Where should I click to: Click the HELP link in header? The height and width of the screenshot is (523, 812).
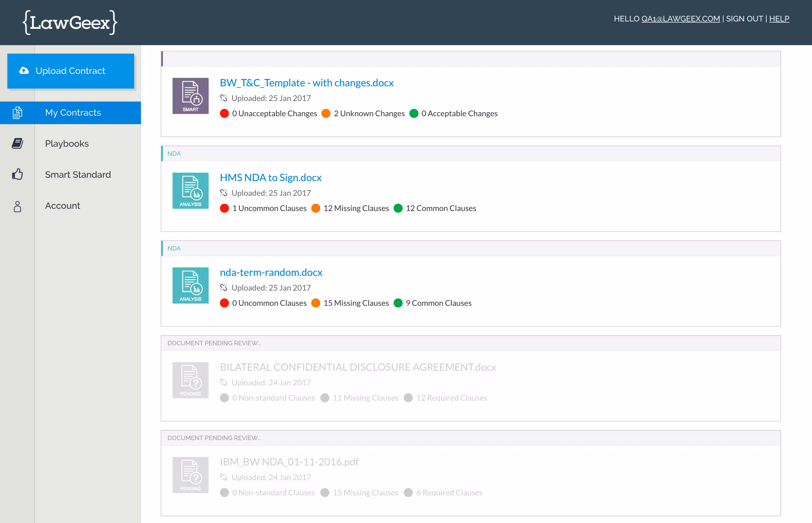point(779,19)
